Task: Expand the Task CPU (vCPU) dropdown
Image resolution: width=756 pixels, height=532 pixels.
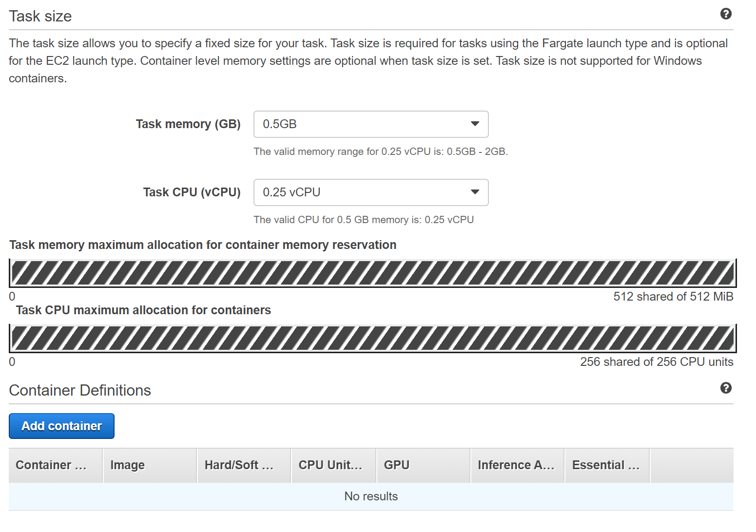Action: [370, 192]
